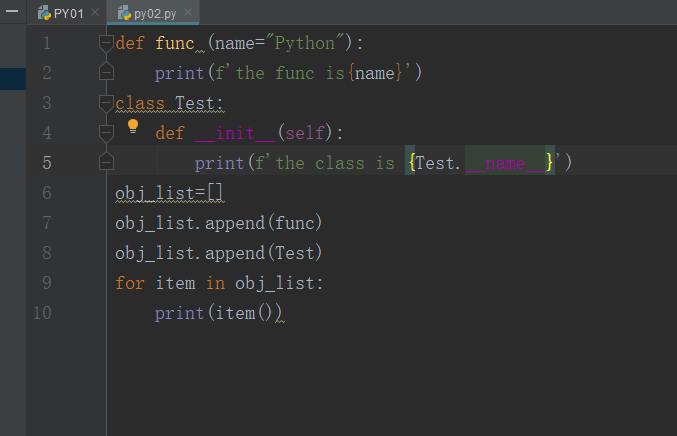Click the fold end marker on line 2
Viewport: 677px width, 436px height.
pos(106,72)
